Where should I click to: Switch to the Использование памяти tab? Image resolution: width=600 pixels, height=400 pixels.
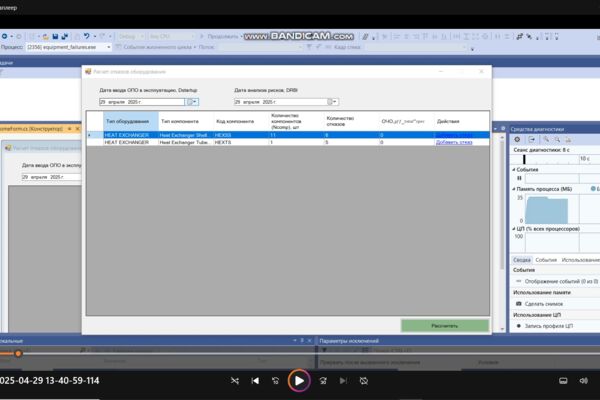(x=580, y=260)
